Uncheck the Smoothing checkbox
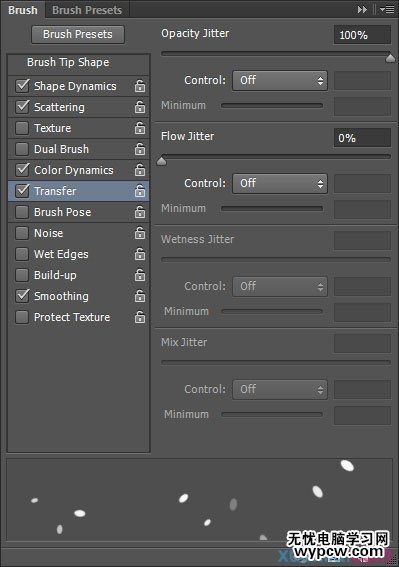The width and height of the screenshot is (399, 567). 22,296
